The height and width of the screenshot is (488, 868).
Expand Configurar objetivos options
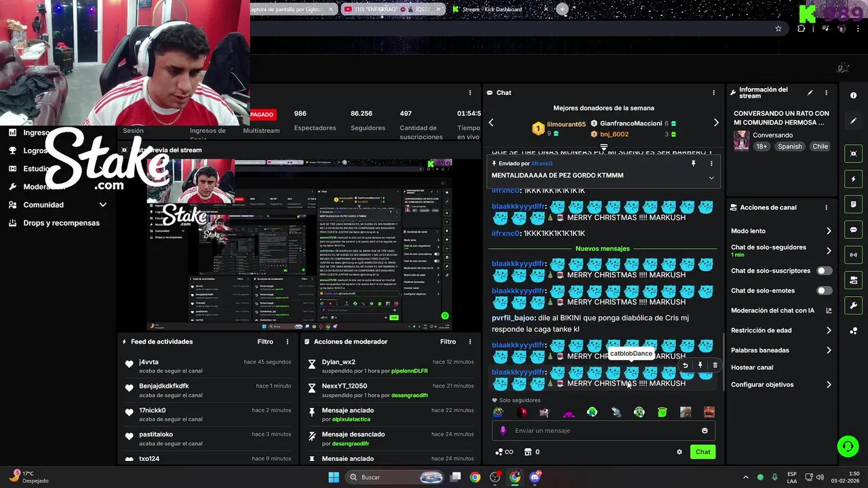click(829, 385)
